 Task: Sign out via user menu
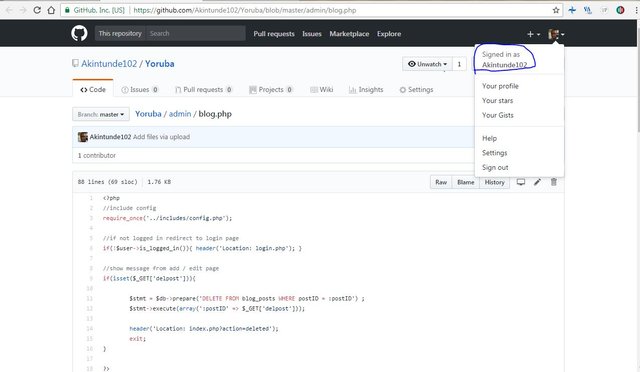[x=495, y=167]
